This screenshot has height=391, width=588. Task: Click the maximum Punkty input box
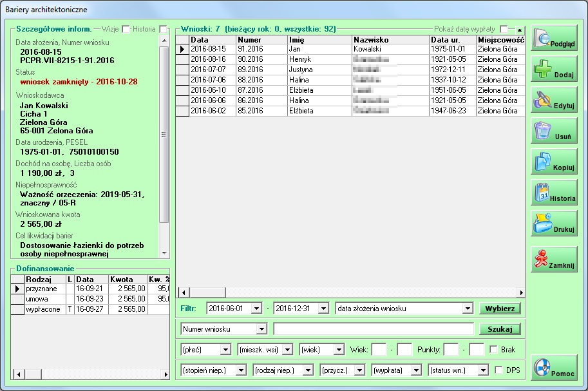[x=477, y=350]
